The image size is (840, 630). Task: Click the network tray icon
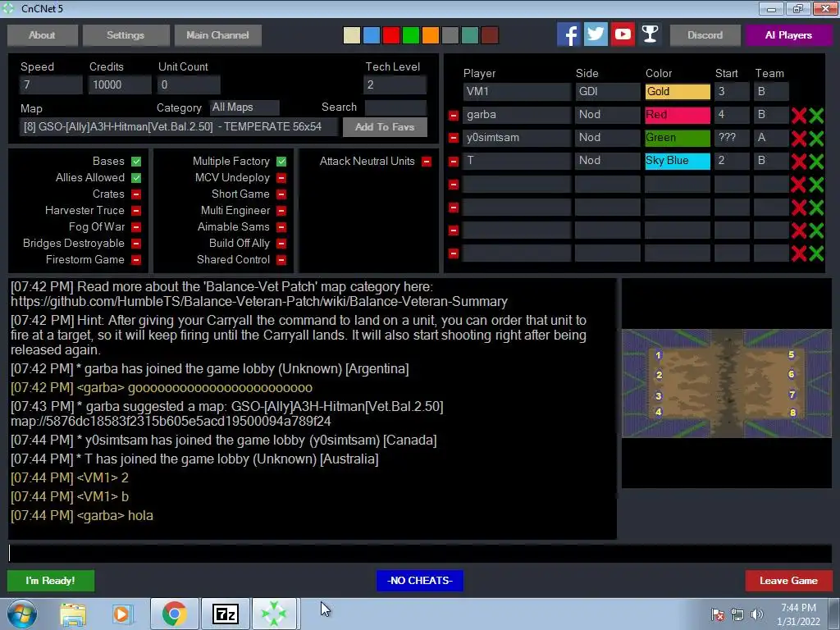pos(737,614)
